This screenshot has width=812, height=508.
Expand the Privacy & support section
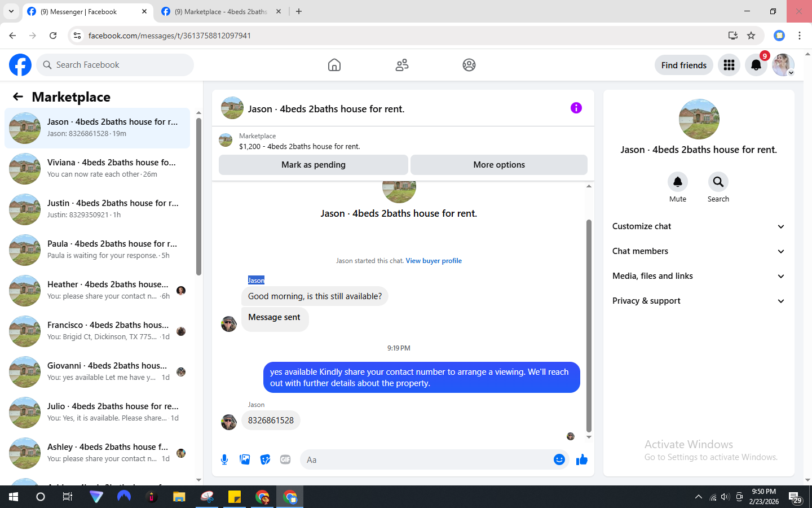click(x=699, y=301)
